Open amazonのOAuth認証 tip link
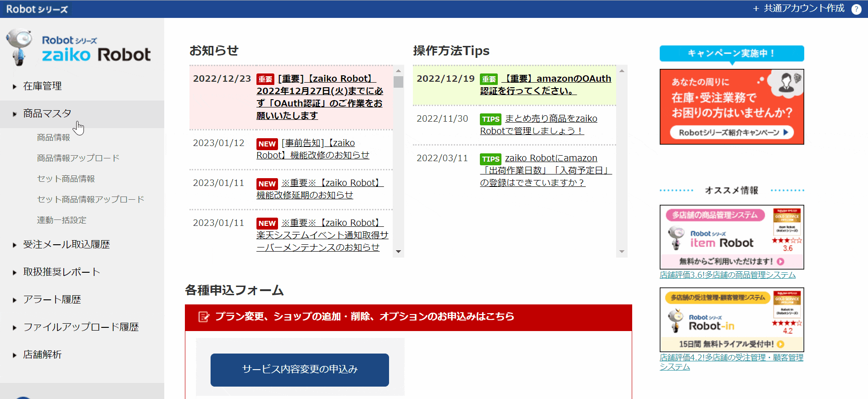The height and width of the screenshot is (399, 868). tap(546, 84)
